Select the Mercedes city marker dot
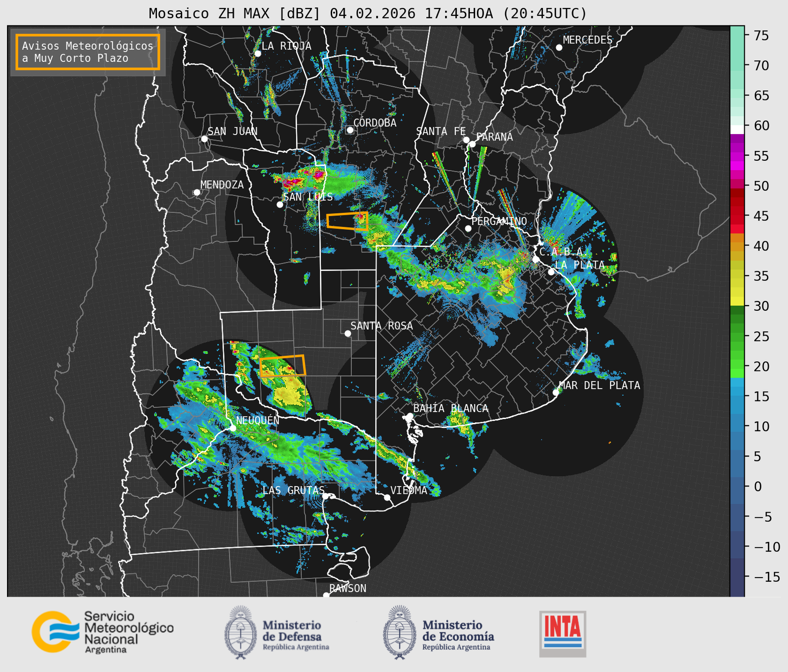 coord(559,48)
